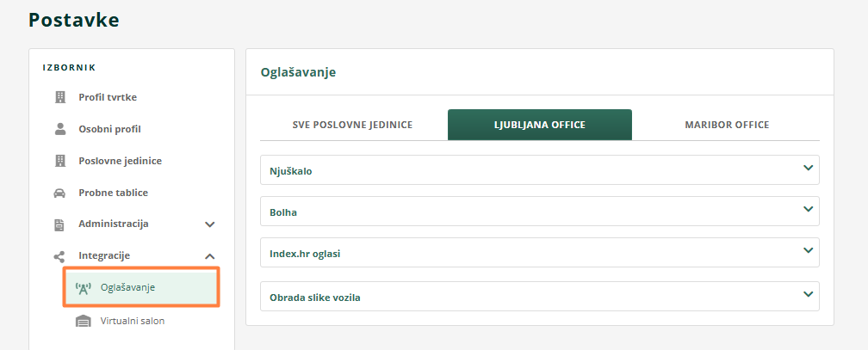Open the Probne tablice menu entry
This screenshot has width=868, height=350.
click(x=113, y=193)
